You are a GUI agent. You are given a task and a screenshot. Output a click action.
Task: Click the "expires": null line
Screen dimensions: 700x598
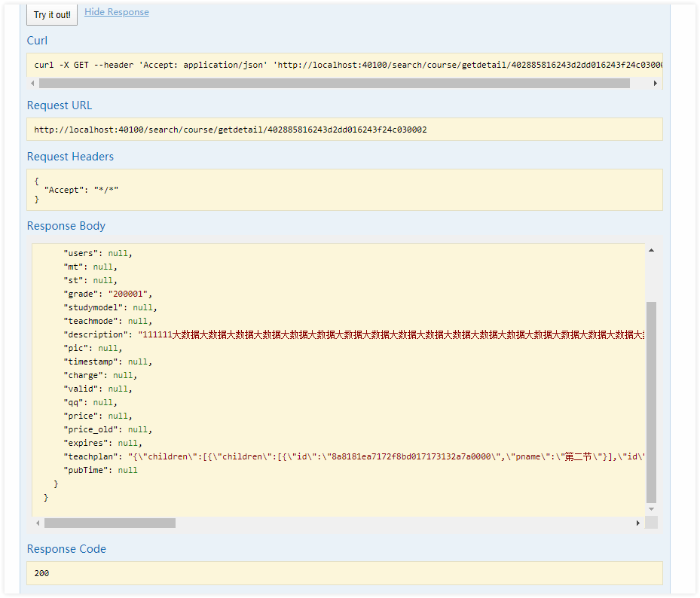coord(102,443)
